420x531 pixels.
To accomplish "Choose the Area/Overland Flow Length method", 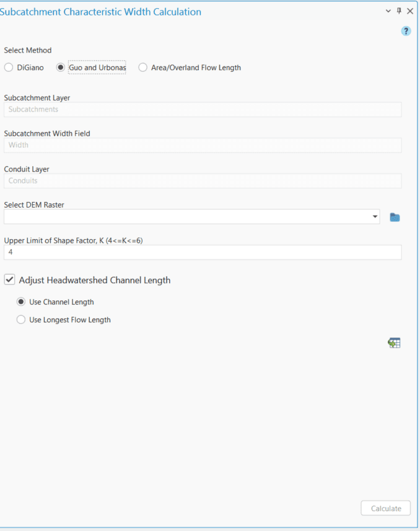I will click(x=142, y=68).
